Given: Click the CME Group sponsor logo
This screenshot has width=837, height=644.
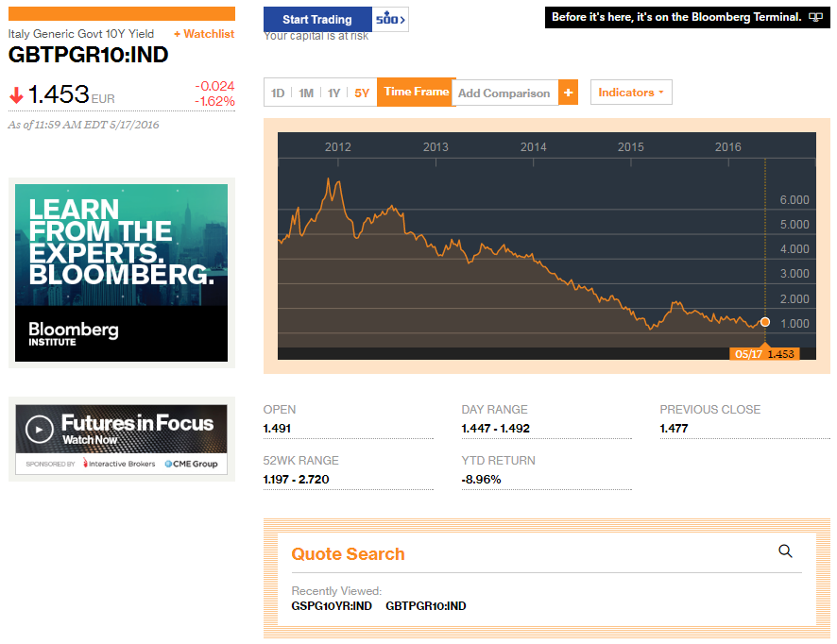Looking at the screenshot, I should (x=191, y=464).
